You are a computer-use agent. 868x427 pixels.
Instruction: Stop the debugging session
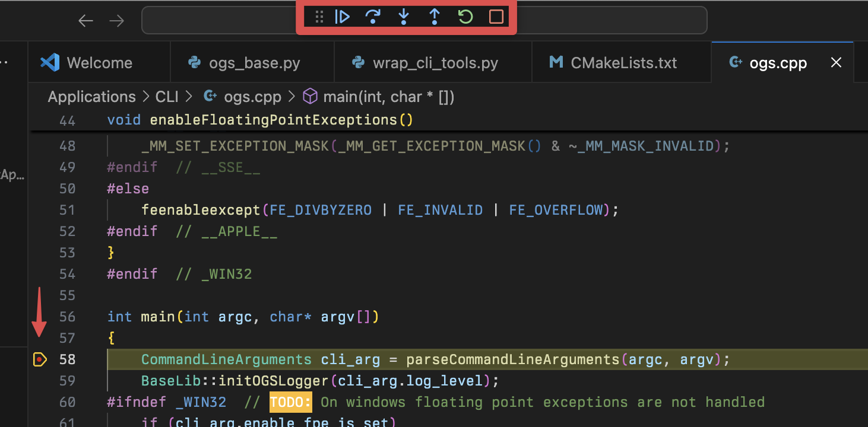(x=496, y=17)
